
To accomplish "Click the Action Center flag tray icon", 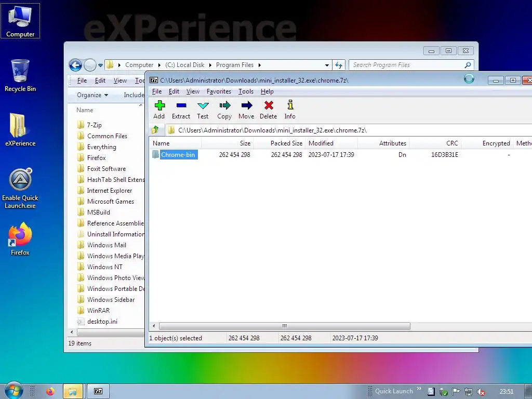I will click(x=456, y=392).
